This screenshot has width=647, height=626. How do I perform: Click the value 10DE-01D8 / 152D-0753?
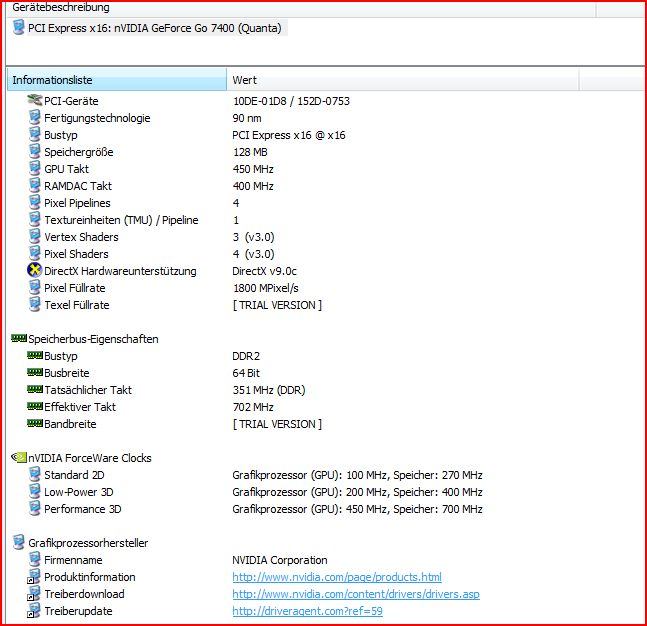point(291,101)
